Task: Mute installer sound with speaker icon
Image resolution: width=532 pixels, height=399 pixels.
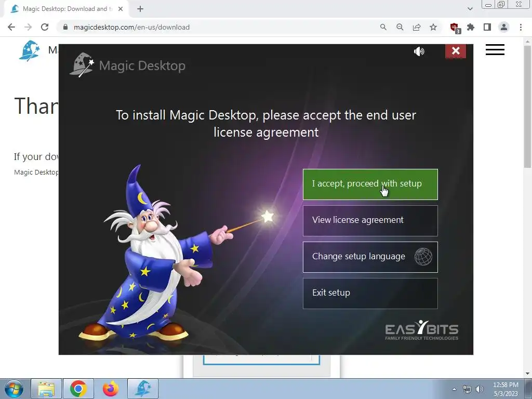Action: pos(419,51)
